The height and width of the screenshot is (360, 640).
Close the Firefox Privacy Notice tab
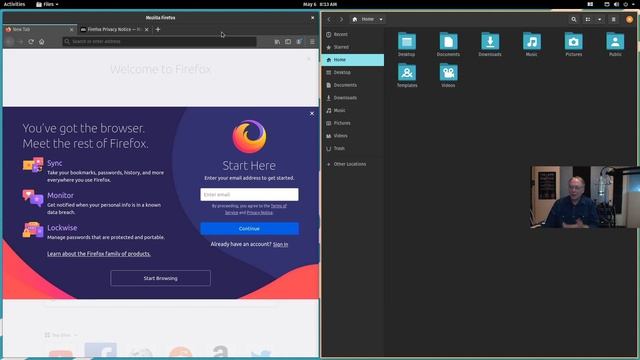[x=147, y=29]
